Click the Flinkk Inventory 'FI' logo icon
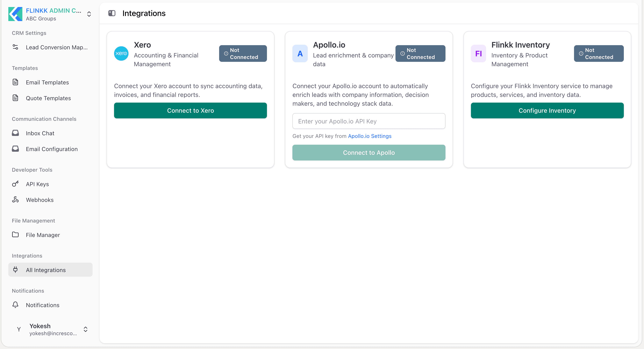Image resolution: width=644 pixels, height=349 pixels. coord(478,53)
